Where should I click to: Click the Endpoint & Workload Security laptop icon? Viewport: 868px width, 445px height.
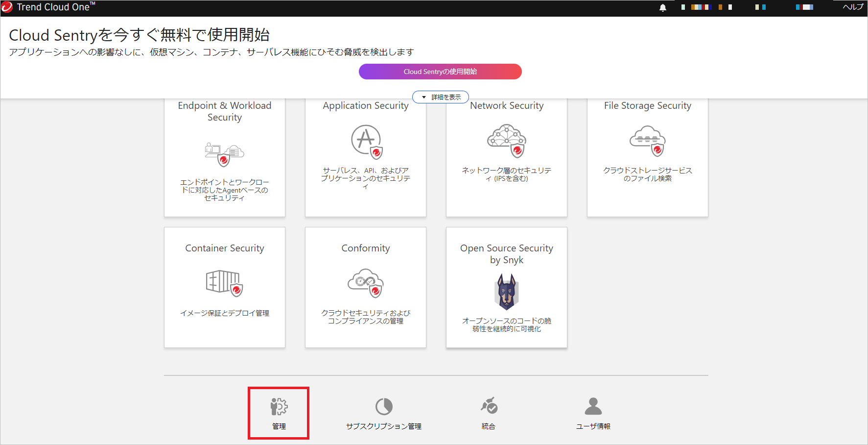(224, 153)
